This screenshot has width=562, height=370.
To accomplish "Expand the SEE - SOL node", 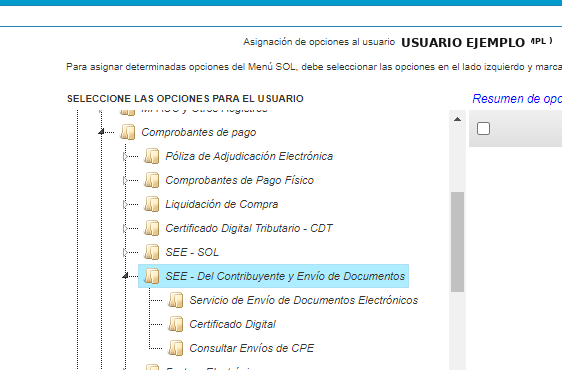I will (x=125, y=252).
